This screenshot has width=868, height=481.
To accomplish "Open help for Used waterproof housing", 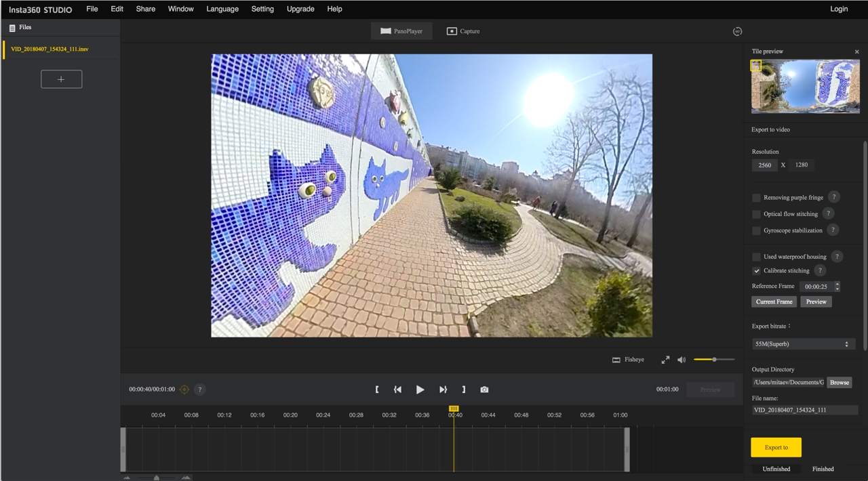I will tap(837, 256).
